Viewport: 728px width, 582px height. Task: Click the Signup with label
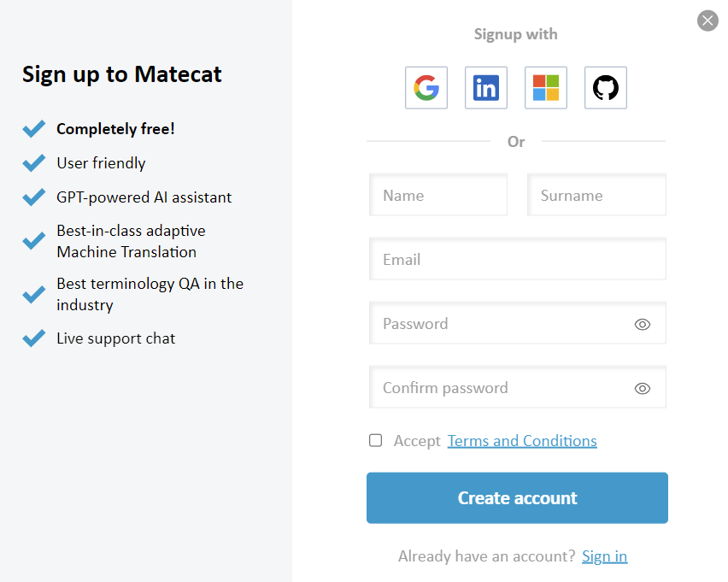pos(515,34)
